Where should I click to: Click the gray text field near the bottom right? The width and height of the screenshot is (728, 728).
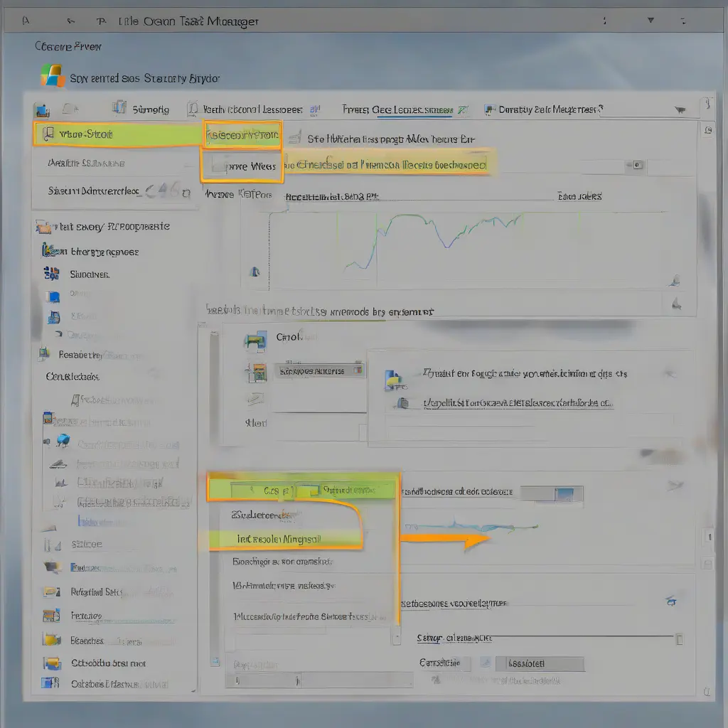[x=540, y=663]
